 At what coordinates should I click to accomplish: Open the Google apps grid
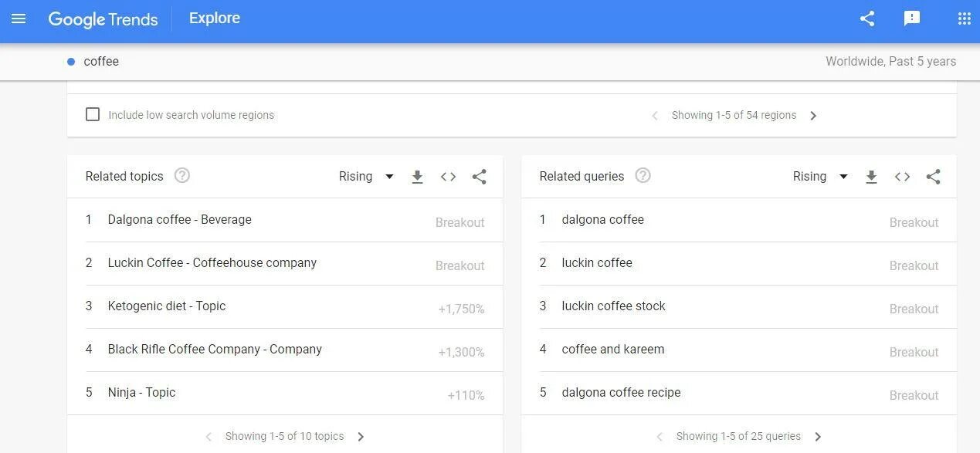click(963, 19)
